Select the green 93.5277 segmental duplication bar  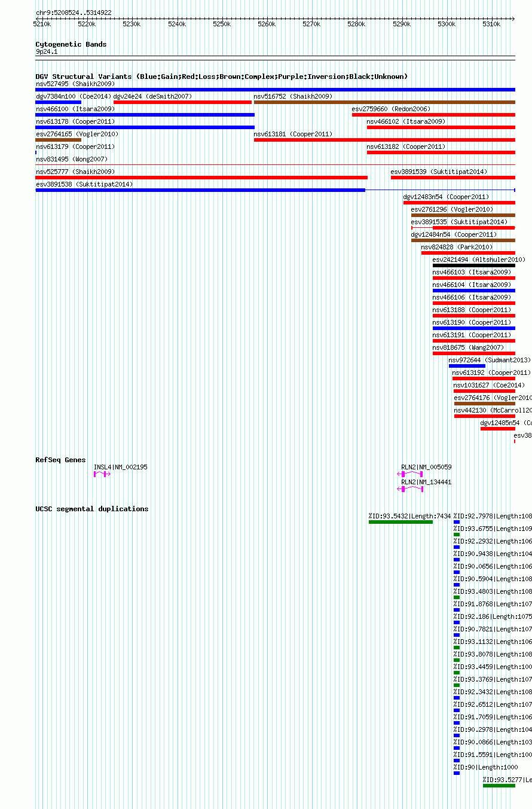point(499,786)
